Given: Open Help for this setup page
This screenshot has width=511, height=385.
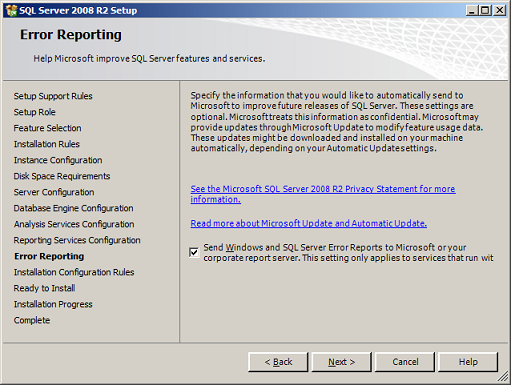Looking at the screenshot, I should (468, 362).
